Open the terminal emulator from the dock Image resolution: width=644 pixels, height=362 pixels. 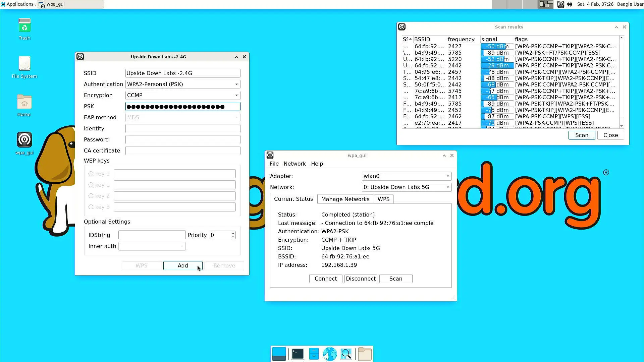click(x=298, y=354)
